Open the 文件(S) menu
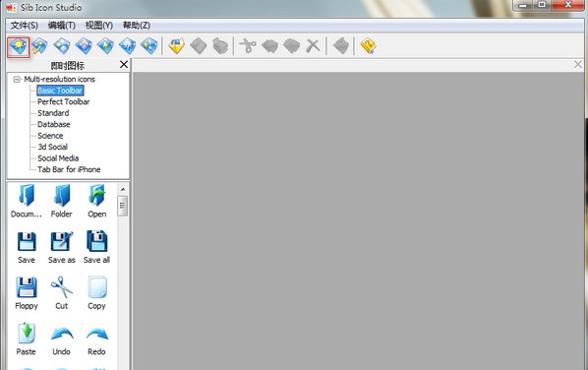 coord(24,26)
